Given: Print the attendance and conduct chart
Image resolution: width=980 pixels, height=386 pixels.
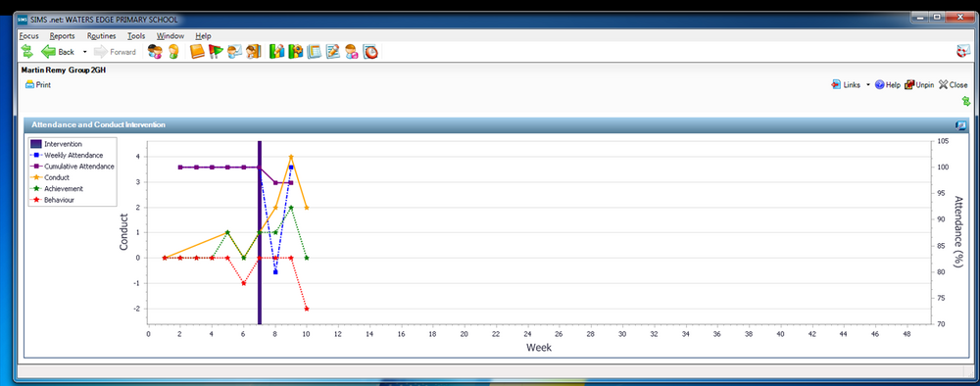Looking at the screenshot, I should (38, 85).
